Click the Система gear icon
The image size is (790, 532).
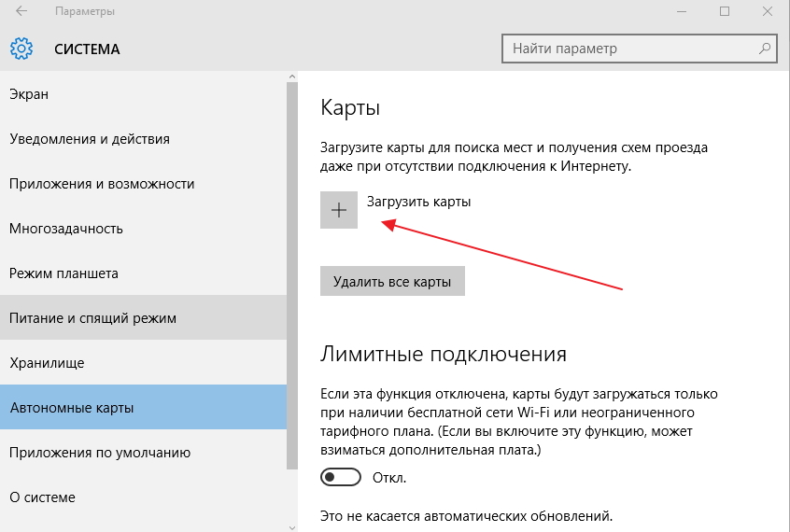pyautogui.click(x=21, y=49)
